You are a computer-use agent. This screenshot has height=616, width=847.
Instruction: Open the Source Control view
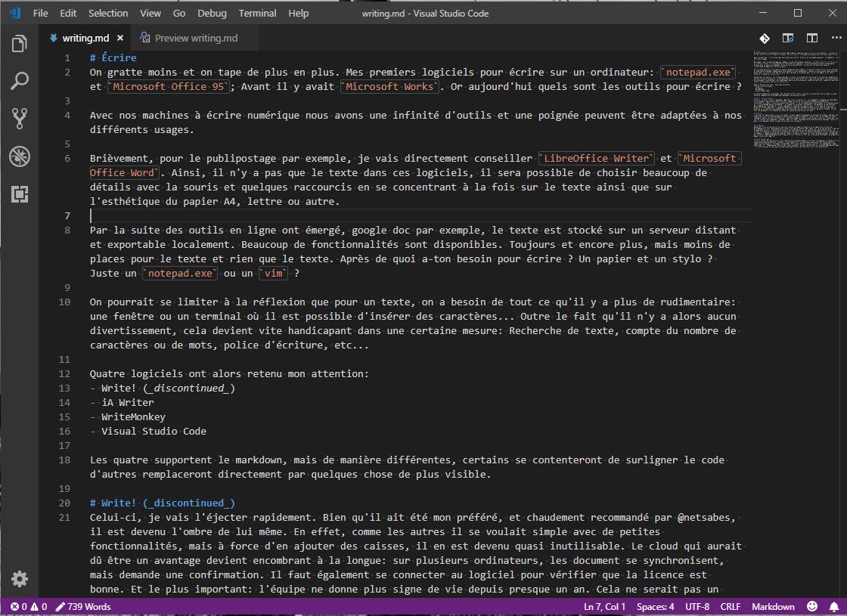(x=20, y=119)
